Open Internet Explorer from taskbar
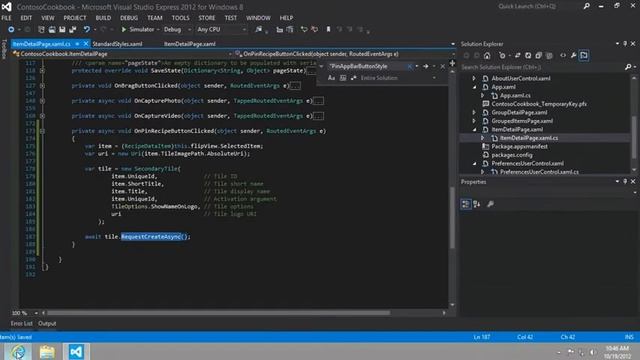The image size is (640, 360). tap(18, 351)
